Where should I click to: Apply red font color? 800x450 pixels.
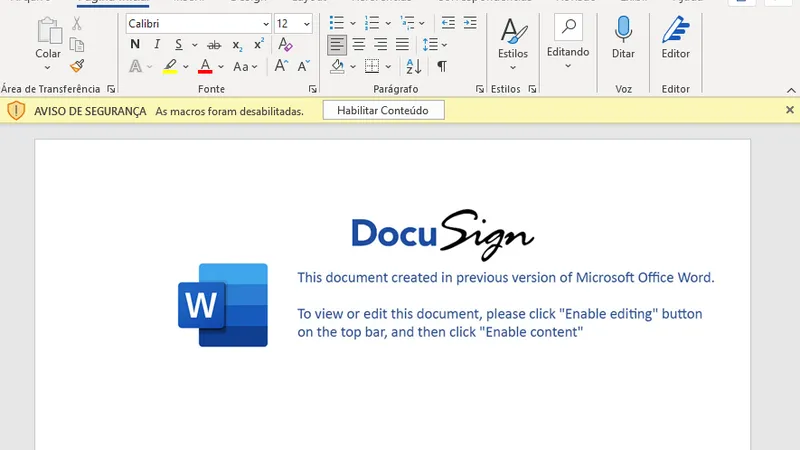[205, 66]
